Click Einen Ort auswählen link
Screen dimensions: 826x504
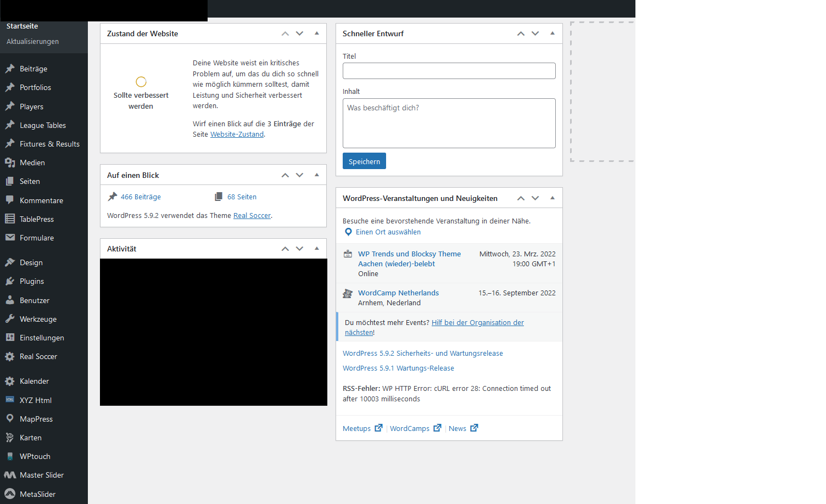tap(388, 232)
